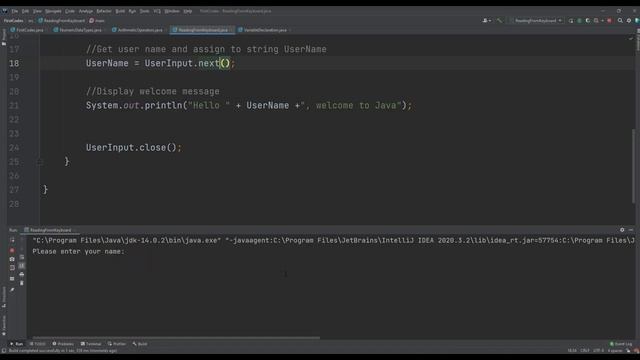640x360 pixels.
Task: Open the Build menu
Action: click(120, 11)
